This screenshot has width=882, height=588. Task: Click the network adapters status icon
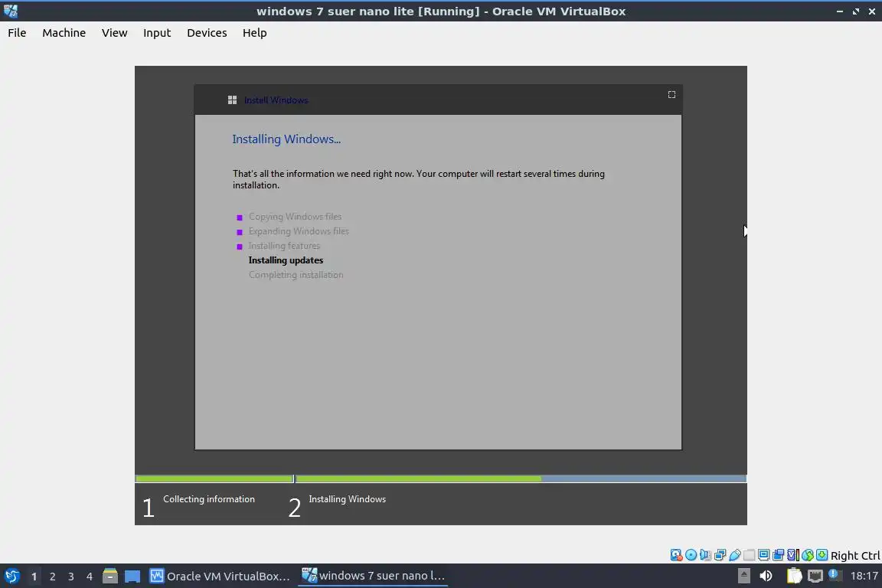click(720, 555)
